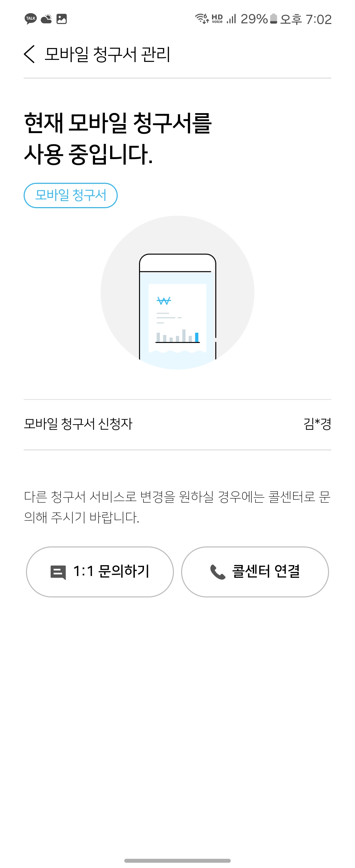
Task: Tap the signal strength bars icon
Action: [231, 18]
